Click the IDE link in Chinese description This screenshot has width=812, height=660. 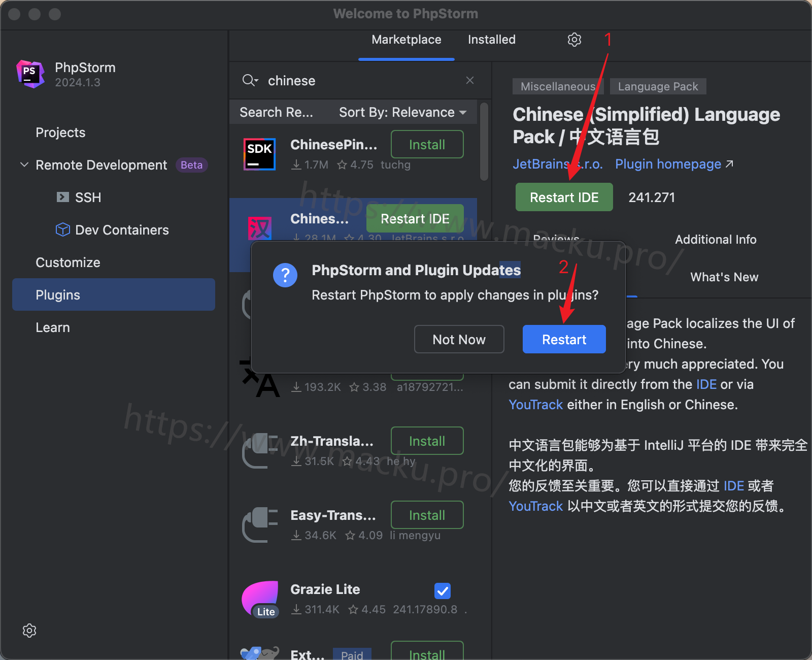[734, 486]
